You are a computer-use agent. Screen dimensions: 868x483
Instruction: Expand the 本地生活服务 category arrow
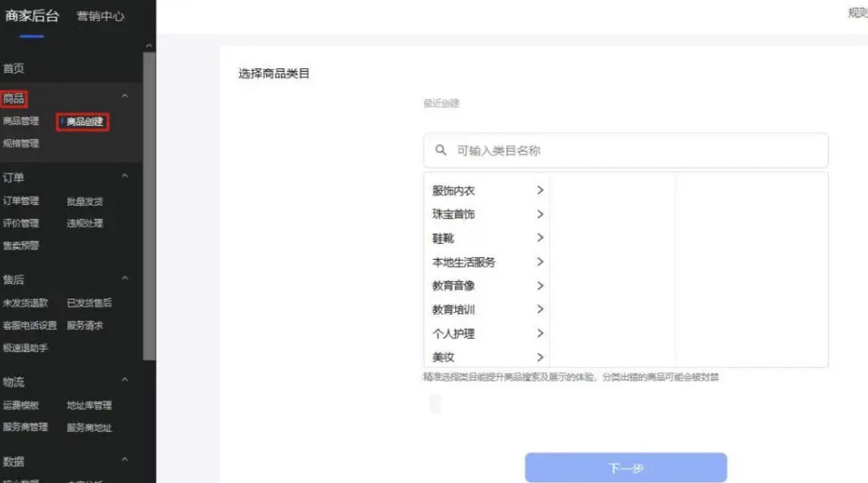[x=540, y=262]
